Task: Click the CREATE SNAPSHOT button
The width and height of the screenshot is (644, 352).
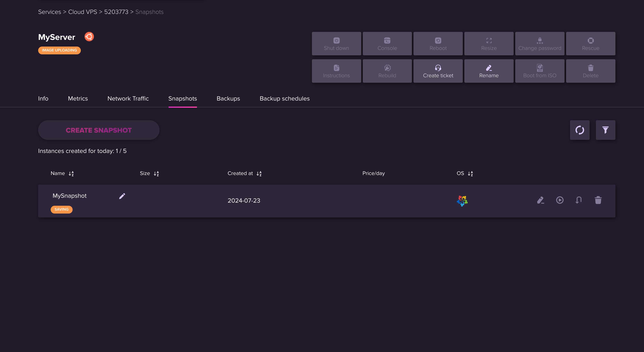Action: click(98, 130)
